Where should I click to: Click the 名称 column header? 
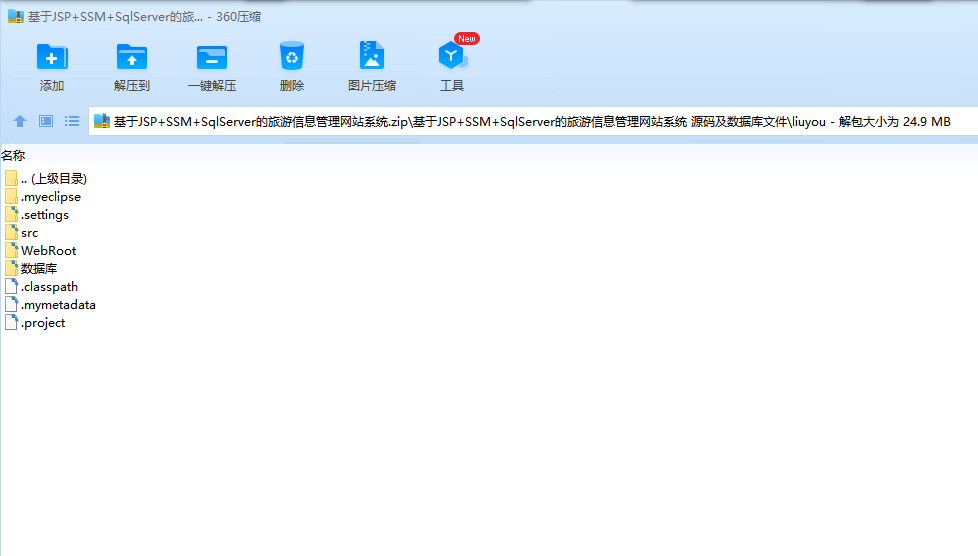pyautogui.click(x=13, y=155)
